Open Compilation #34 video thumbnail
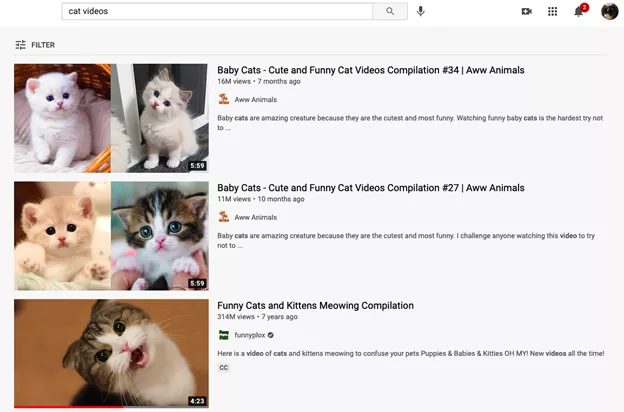 pyautogui.click(x=111, y=118)
